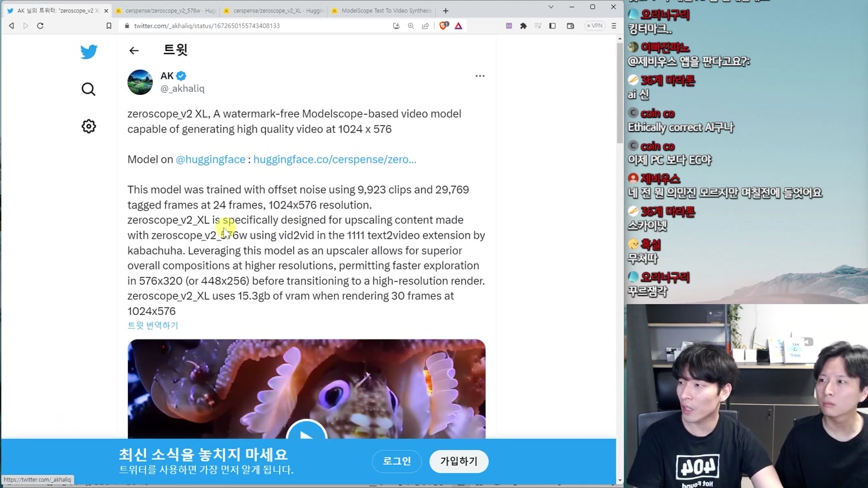Open the Twitter search (magnifier) icon
The height and width of the screenshot is (488, 868).
(88, 89)
